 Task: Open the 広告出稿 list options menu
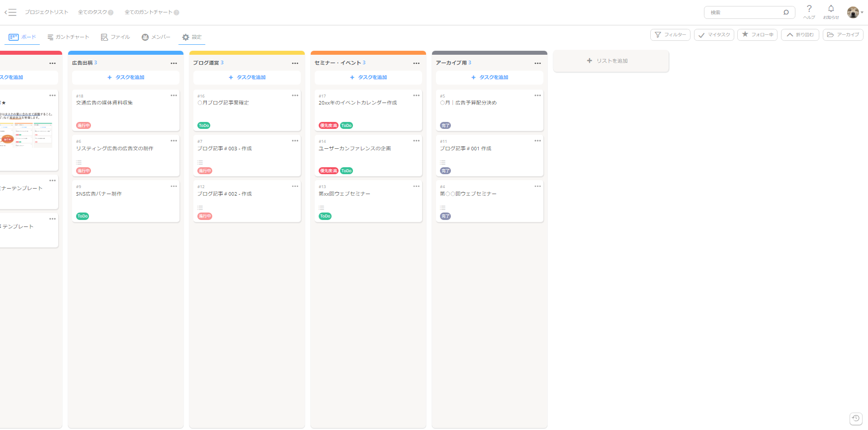[x=174, y=63]
